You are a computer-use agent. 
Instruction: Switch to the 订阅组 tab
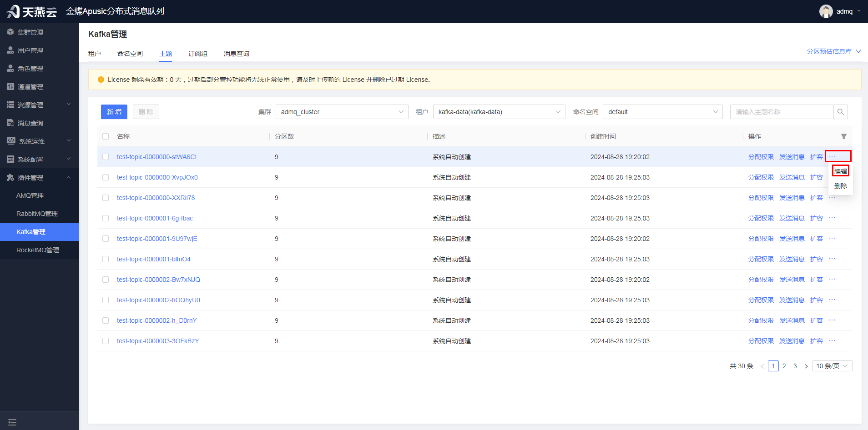point(198,54)
